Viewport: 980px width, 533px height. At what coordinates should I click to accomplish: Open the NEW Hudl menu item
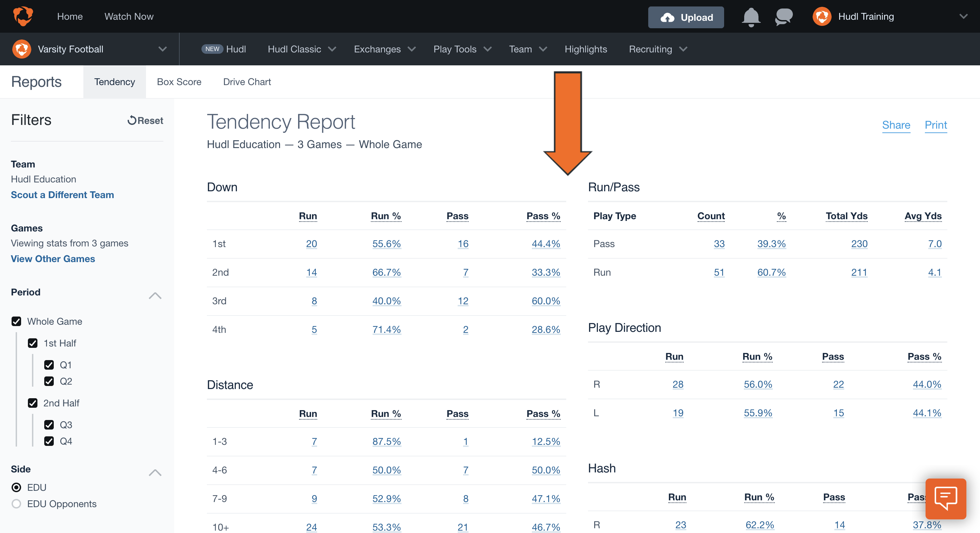[224, 49]
